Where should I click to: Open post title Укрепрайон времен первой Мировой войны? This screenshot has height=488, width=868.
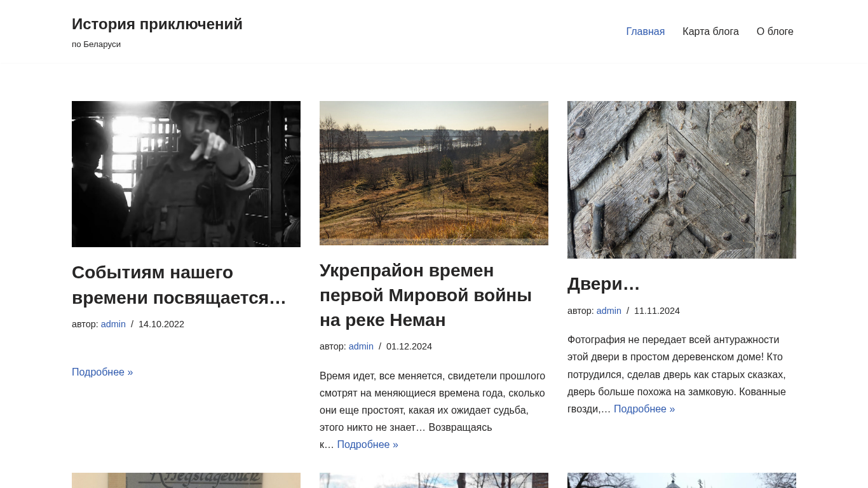coord(426,295)
